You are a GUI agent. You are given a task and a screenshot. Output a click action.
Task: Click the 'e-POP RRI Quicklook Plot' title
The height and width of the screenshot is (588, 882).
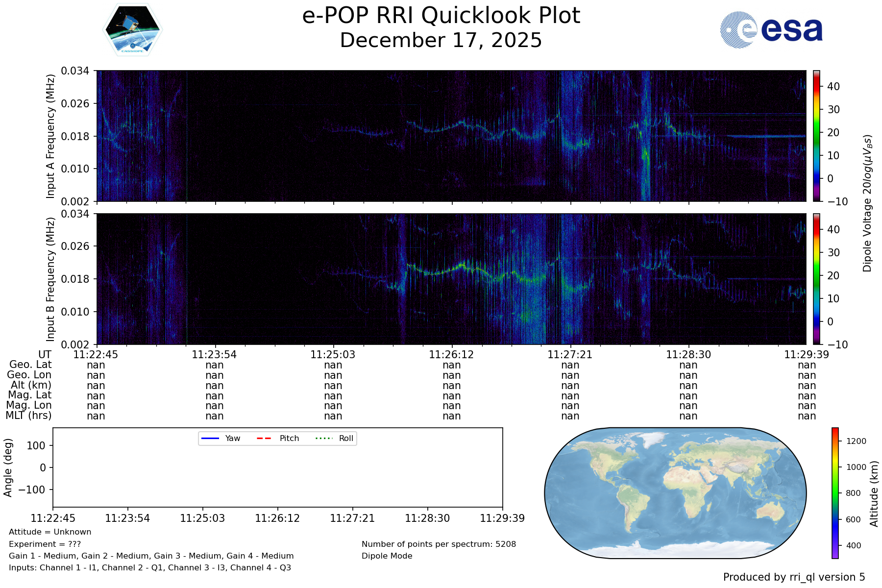(x=441, y=16)
